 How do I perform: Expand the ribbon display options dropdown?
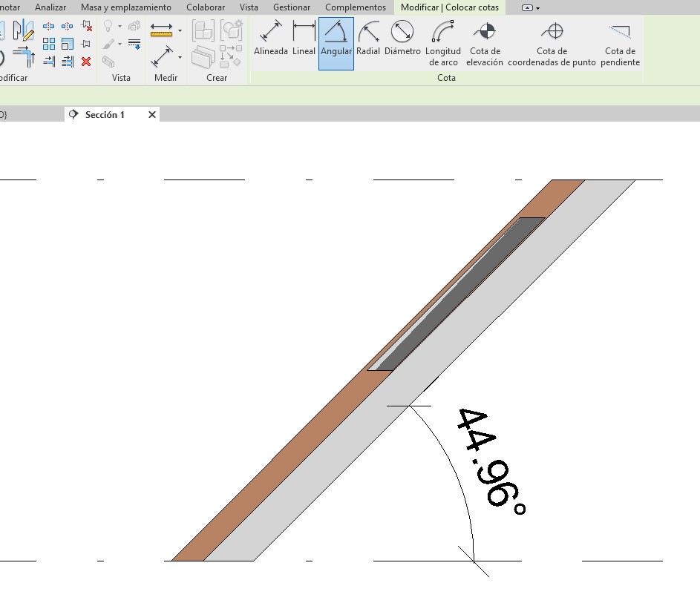coord(537,7)
